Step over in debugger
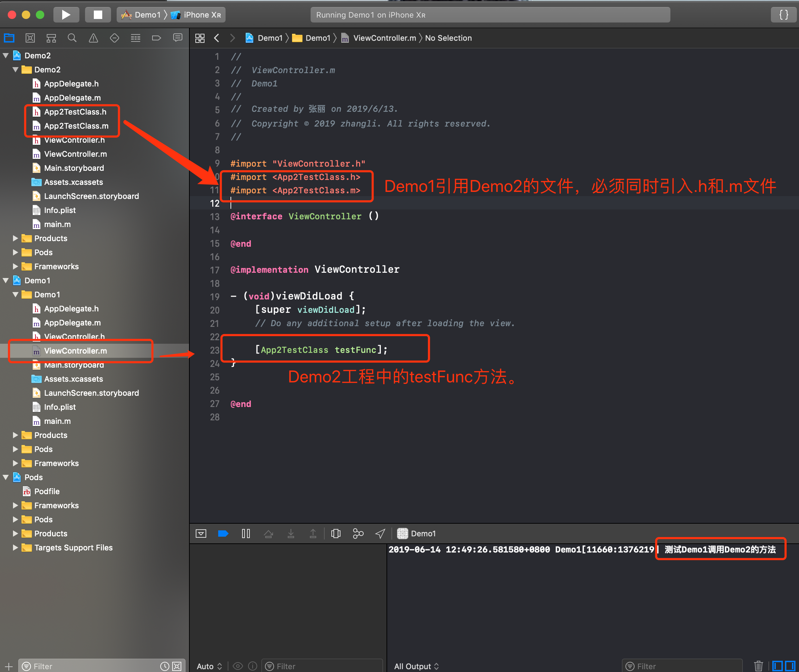The height and width of the screenshot is (672, 799). [x=268, y=534]
